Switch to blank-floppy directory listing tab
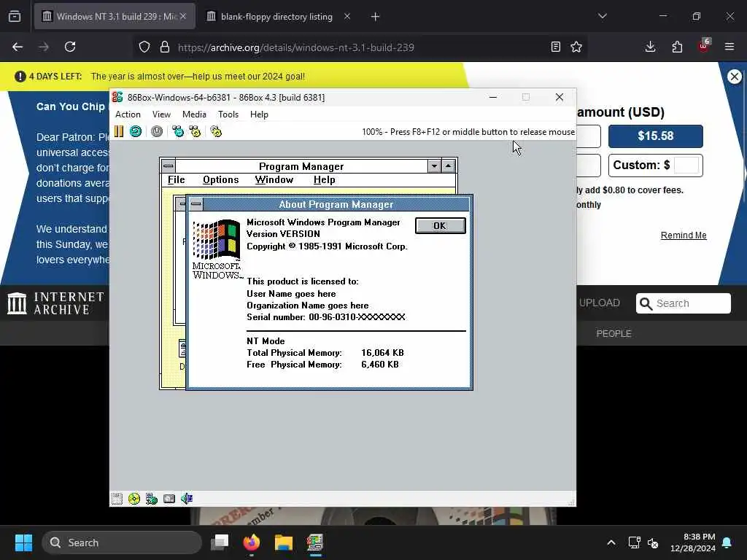Viewport: 747px width, 560px height. pyautogui.click(x=276, y=17)
